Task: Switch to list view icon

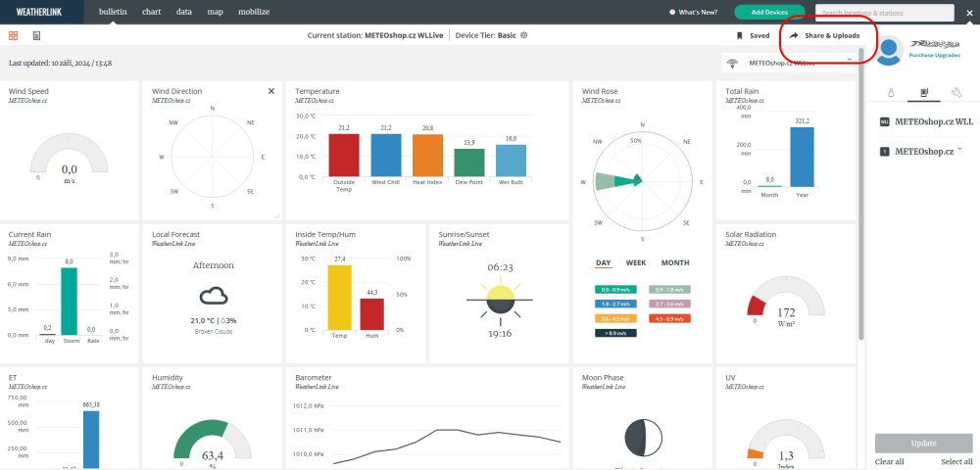Action: tap(37, 35)
